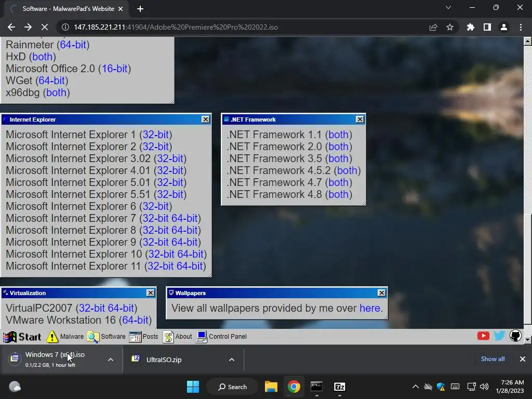Close the Software browser tab
Screen dimensions: 532x399
click(x=121, y=9)
